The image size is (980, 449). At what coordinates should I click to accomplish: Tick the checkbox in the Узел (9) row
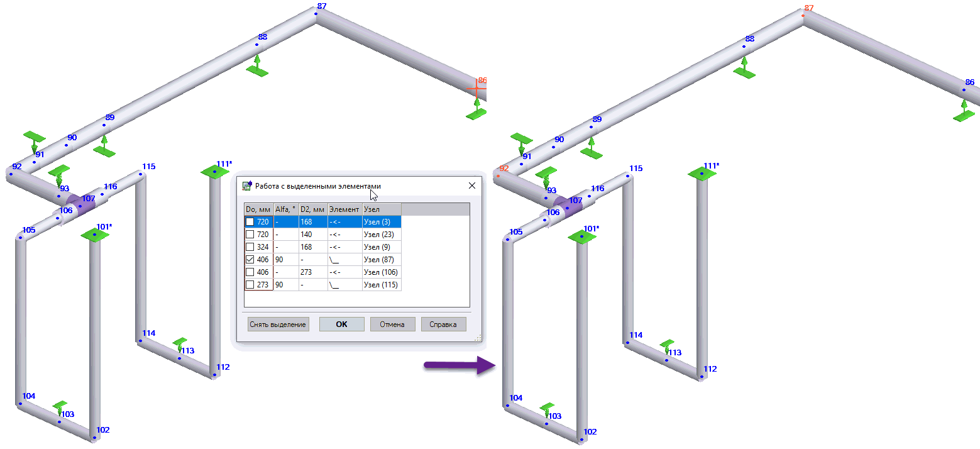[250, 247]
